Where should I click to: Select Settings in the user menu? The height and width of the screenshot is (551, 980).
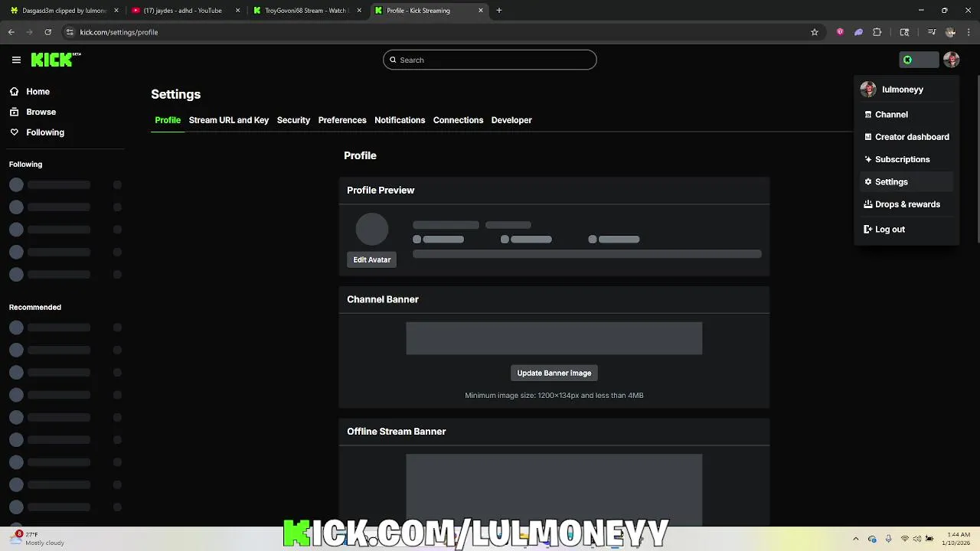(x=906, y=182)
